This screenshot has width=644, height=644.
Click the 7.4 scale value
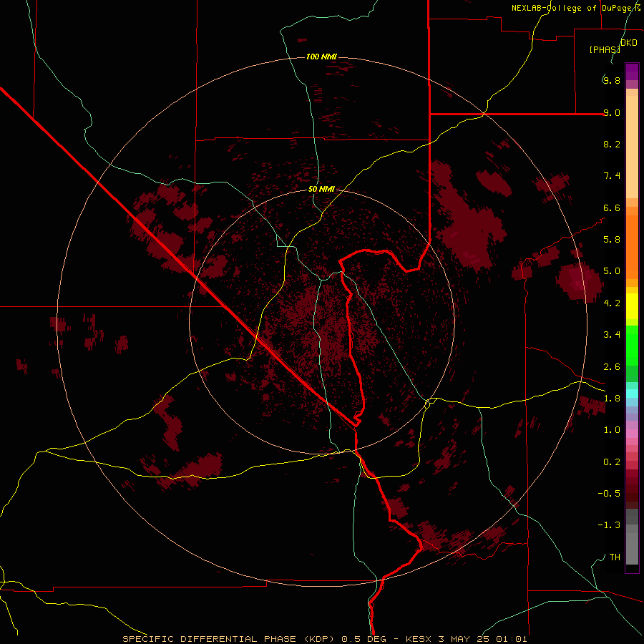[612, 176]
